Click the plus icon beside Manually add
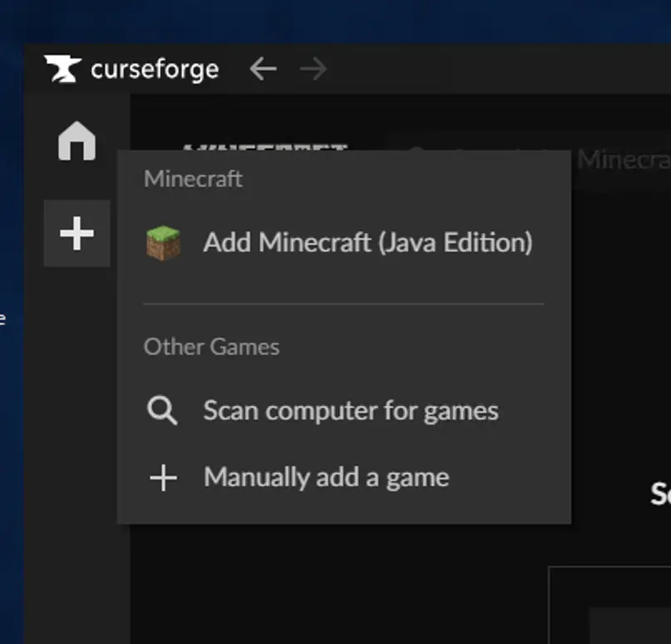This screenshot has height=644, width=671. click(162, 478)
